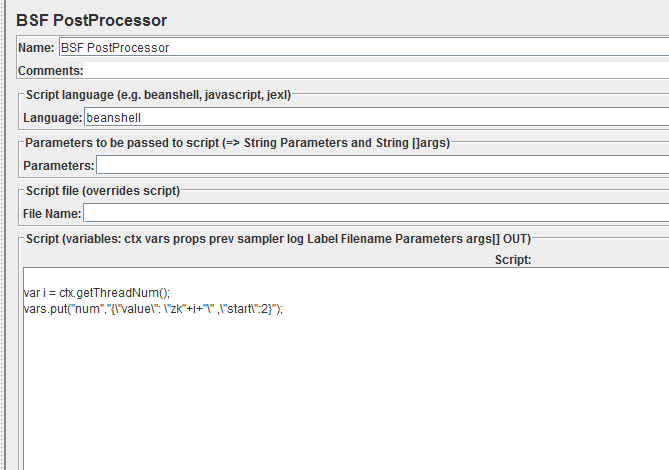Click the File Name input field

tap(376, 213)
